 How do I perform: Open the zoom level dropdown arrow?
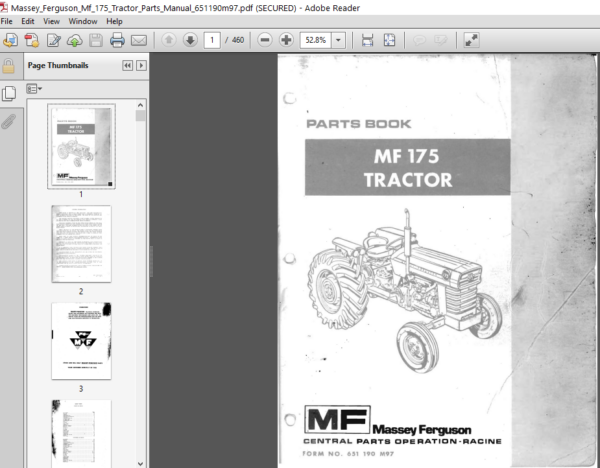pos(338,40)
